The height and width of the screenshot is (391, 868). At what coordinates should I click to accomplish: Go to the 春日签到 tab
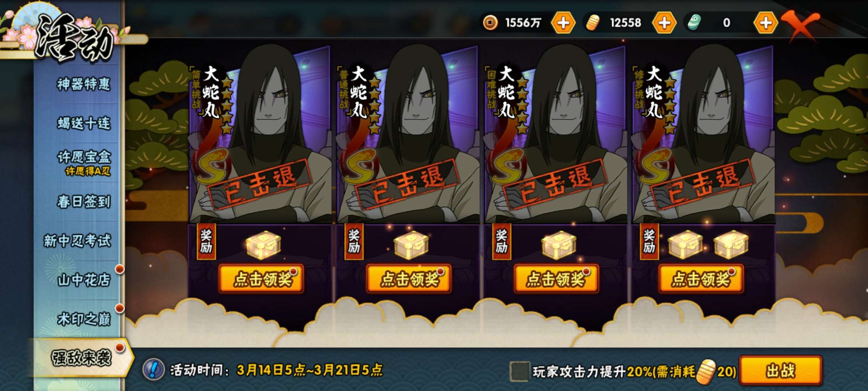point(84,201)
